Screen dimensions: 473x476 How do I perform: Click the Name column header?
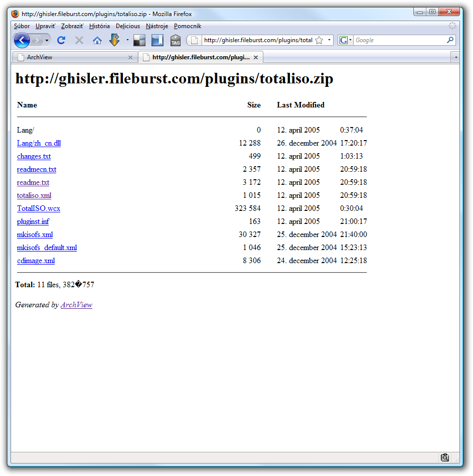tap(27, 105)
